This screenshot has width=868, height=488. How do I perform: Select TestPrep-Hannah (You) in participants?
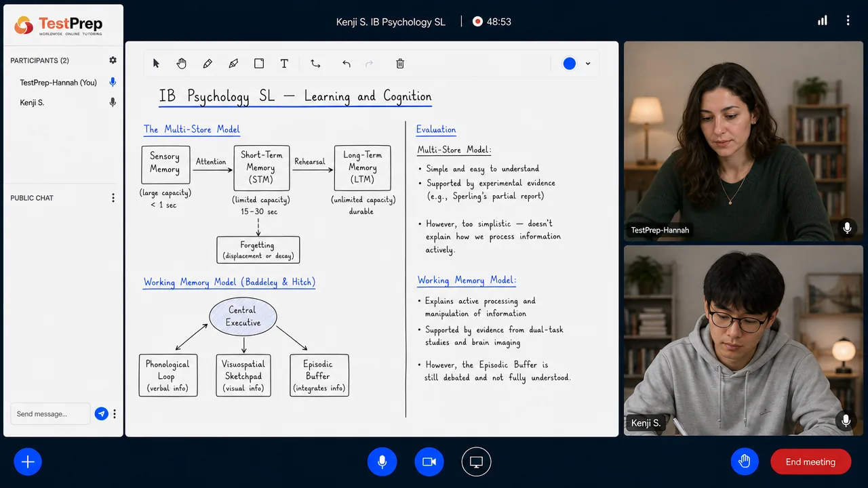58,83
